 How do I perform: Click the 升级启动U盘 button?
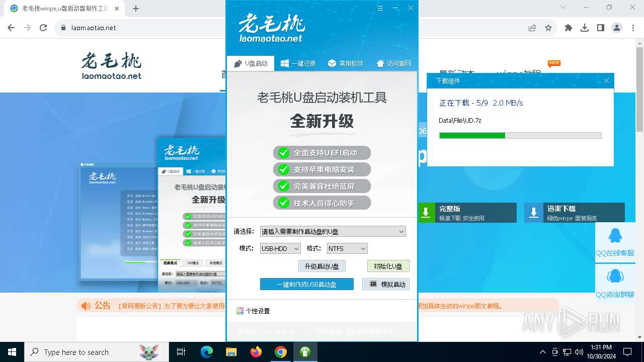(321, 266)
